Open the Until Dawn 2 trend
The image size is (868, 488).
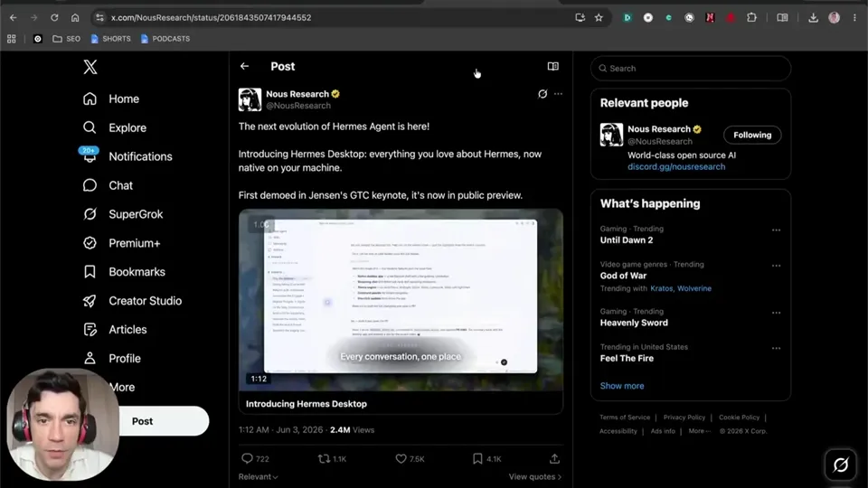(626, 240)
